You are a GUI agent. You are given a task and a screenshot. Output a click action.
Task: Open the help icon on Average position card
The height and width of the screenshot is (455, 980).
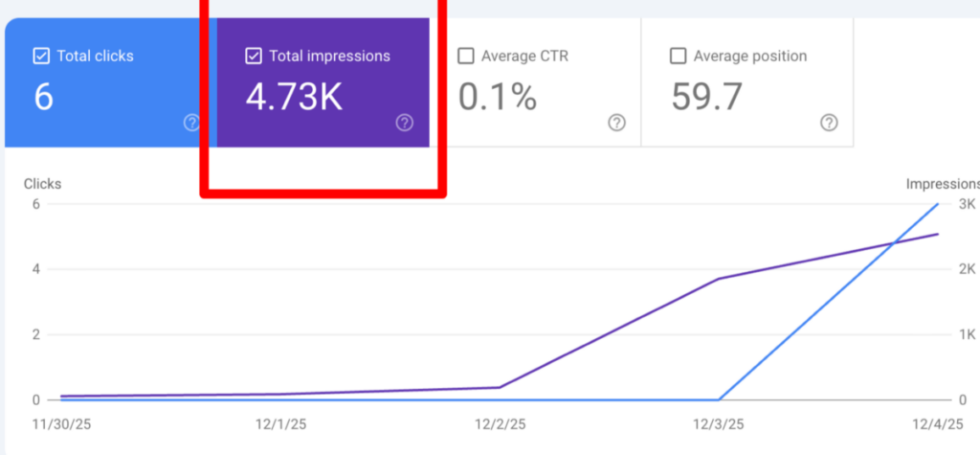pos(830,123)
